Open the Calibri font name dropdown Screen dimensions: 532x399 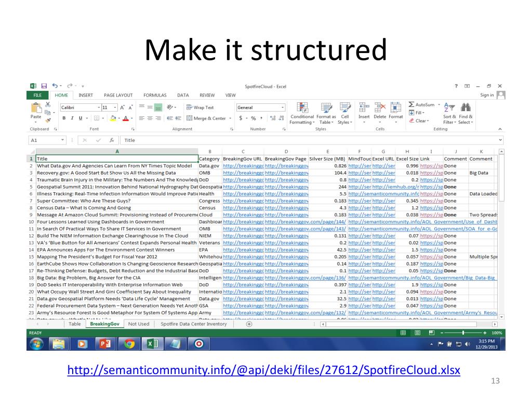(x=99, y=108)
